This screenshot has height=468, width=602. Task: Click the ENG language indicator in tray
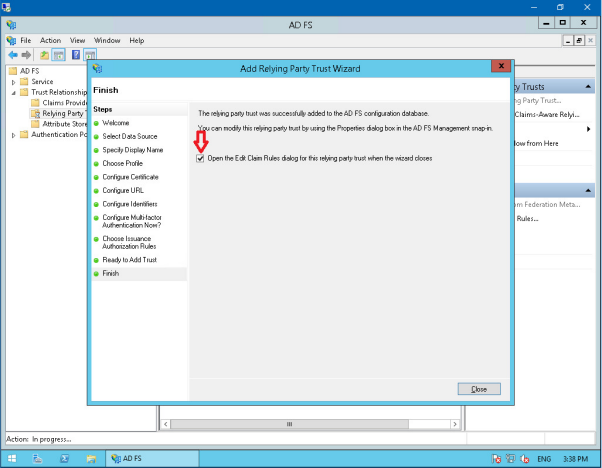pyautogui.click(x=543, y=458)
